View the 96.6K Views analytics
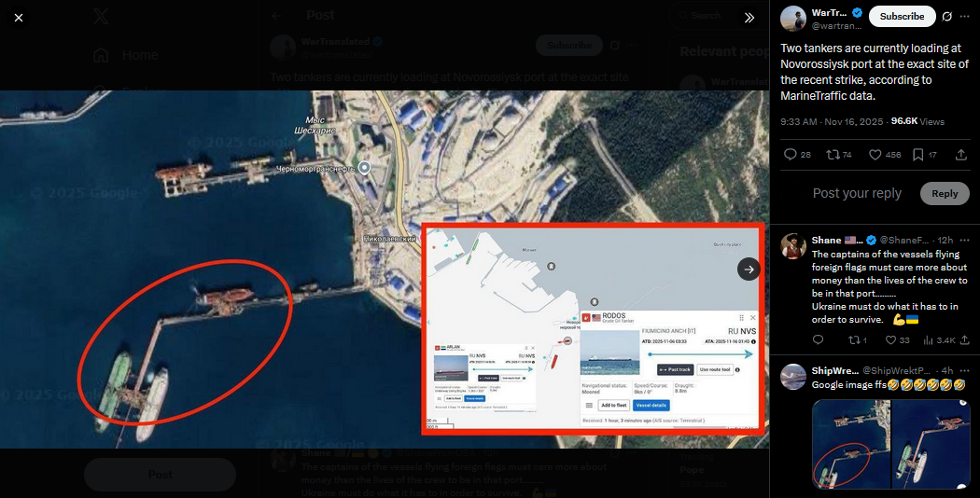Screen dimensions: 980x498 click(x=917, y=122)
